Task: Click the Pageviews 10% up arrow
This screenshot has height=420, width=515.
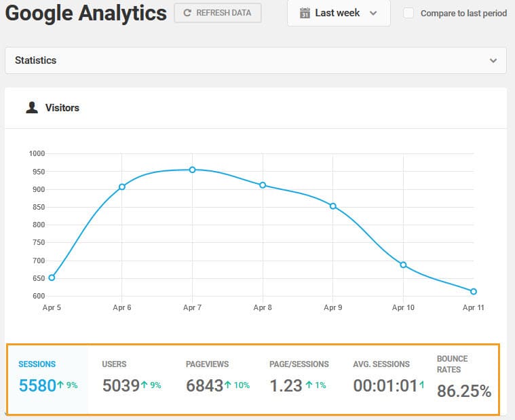Action: coord(228,385)
